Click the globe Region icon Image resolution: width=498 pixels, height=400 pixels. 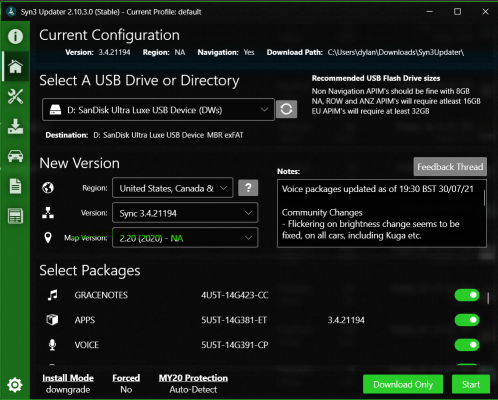(48, 188)
